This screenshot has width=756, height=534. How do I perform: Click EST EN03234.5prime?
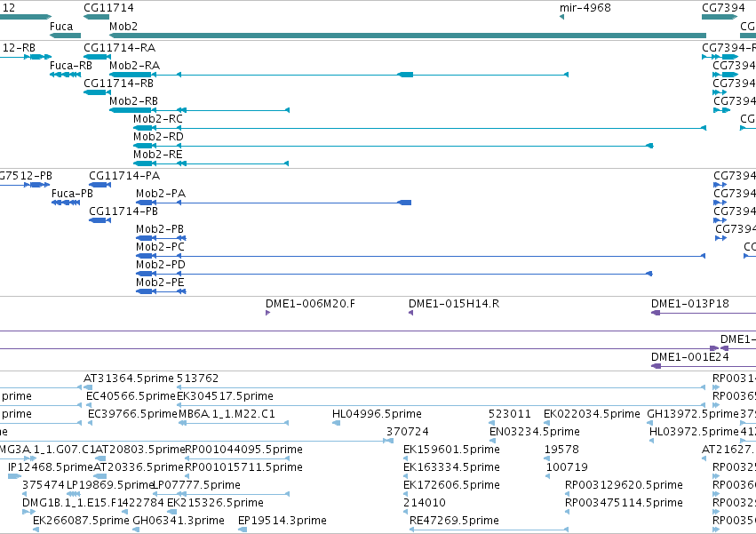pos(492,441)
